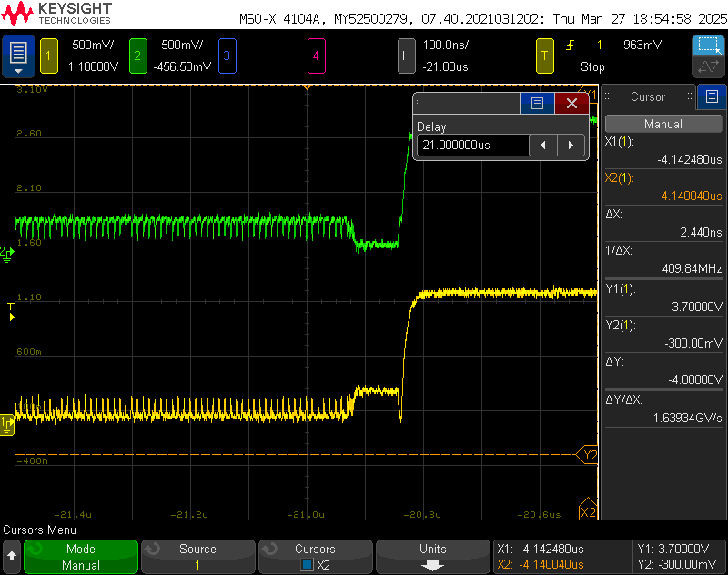This screenshot has width=728, height=575.
Task: Toggle channel 1 yellow button
Action: (x=49, y=55)
